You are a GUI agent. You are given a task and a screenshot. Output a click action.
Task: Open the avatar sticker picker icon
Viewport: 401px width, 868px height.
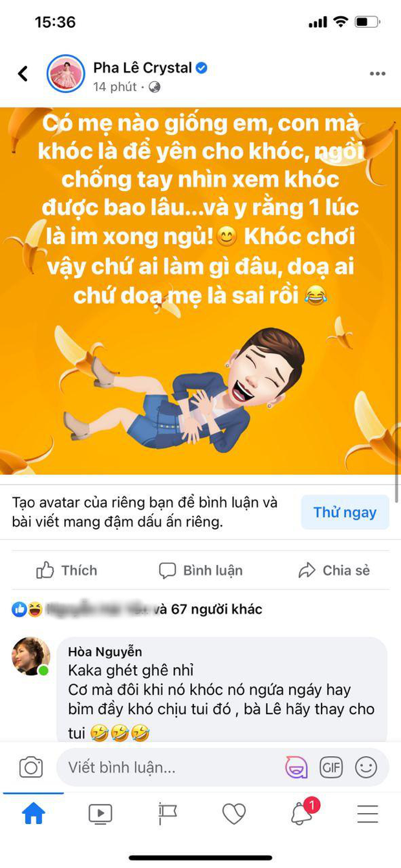click(x=297, y=768)
